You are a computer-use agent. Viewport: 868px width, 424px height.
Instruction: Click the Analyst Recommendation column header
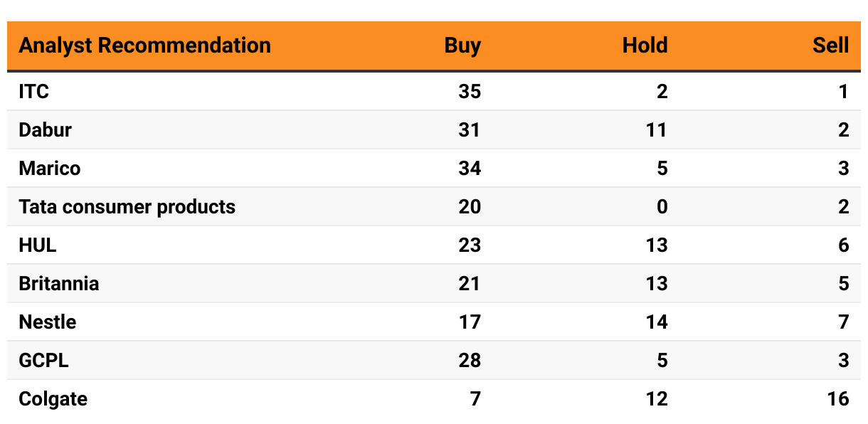coord(144,46)
